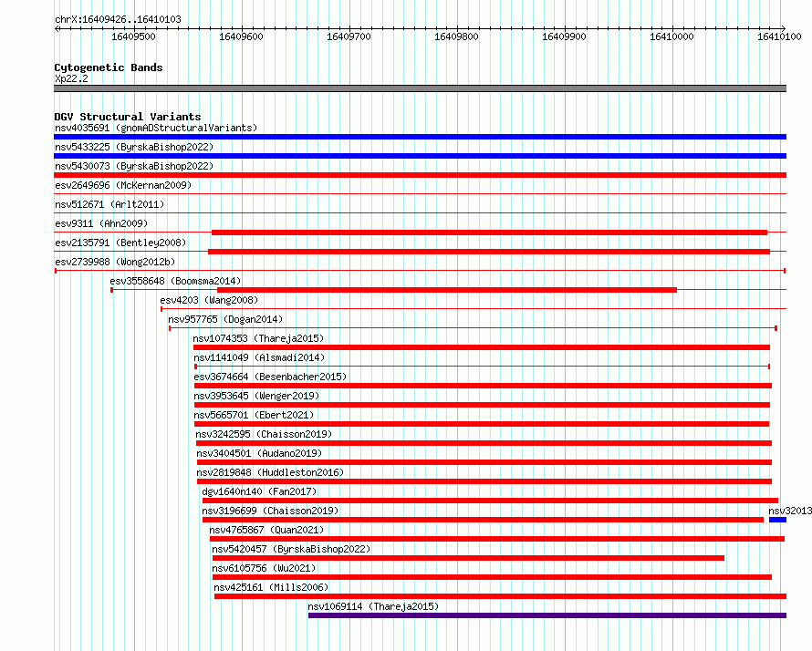The width and height of the screenshot is (812, 651).
Task: Click ruler position 16409600
Action: point(242,36)
